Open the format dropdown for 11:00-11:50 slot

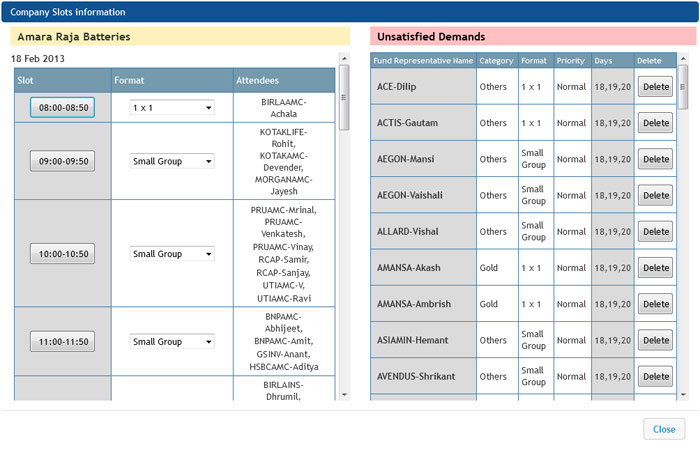(x=172, y=342)
